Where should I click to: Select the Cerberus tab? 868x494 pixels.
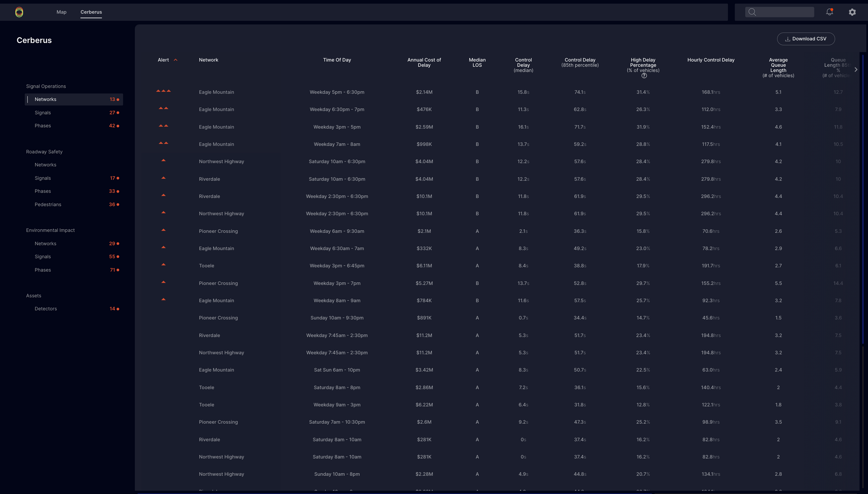click(91, 12)
